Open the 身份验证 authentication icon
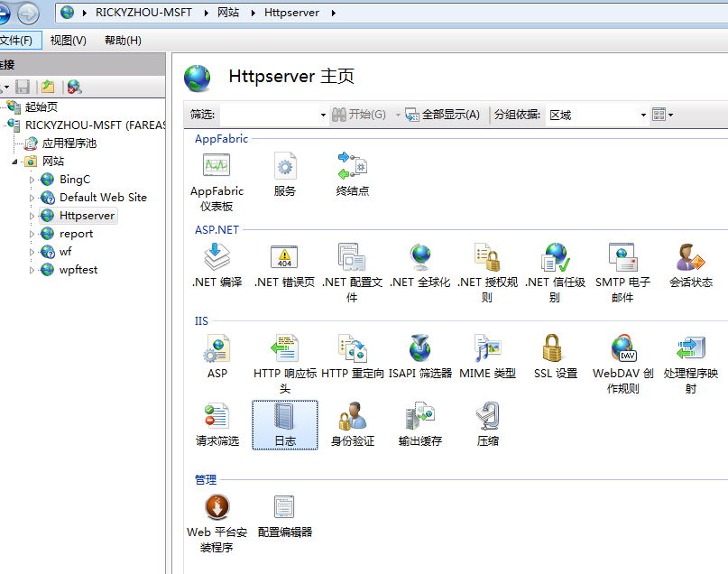This screenshot has width=728, height=574. pyautogui.click(x=352, y=419)
